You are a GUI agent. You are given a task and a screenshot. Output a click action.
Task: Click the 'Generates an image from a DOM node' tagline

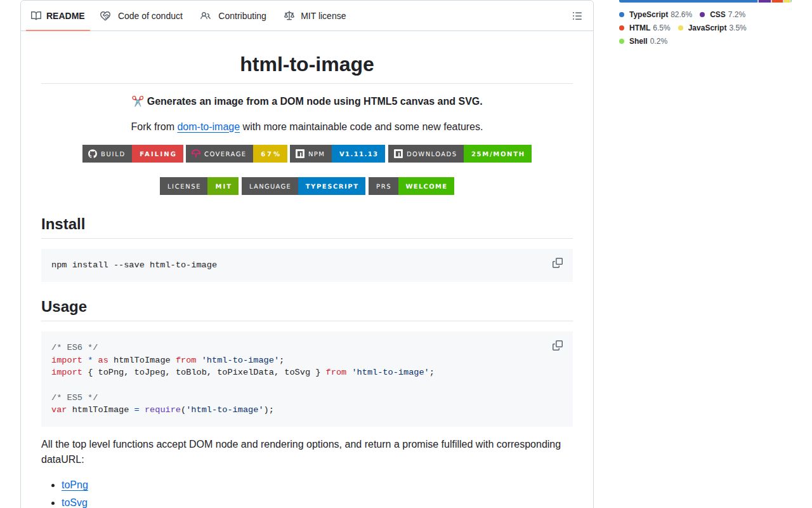[x=307, y=101]
